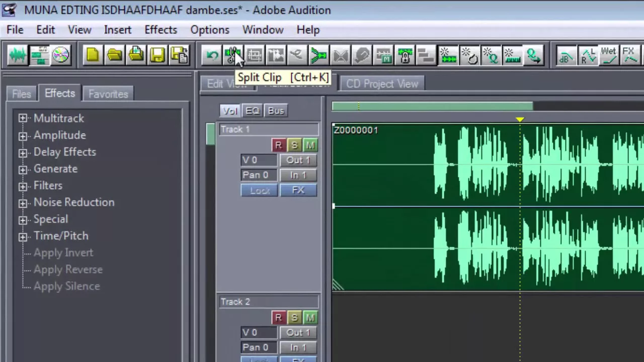Solo Track 1 with S button
This screenshot has width=644, height=362.
click(294, 145)
